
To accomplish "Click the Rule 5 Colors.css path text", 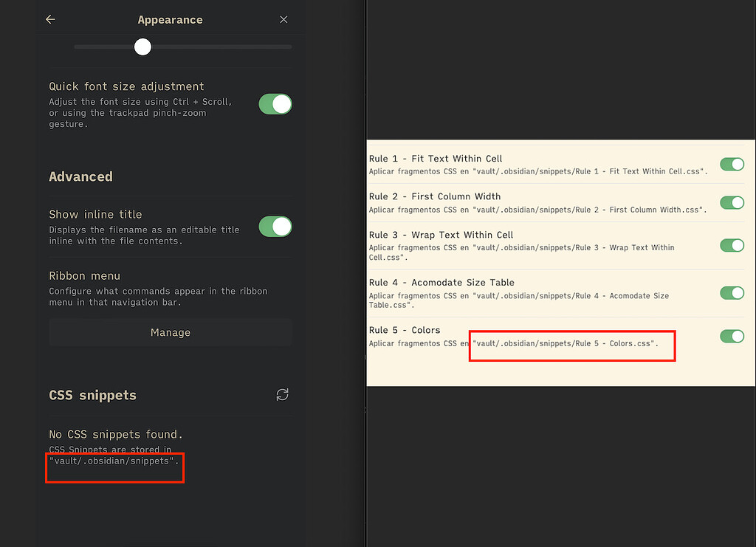I will (x=571, y=345).
